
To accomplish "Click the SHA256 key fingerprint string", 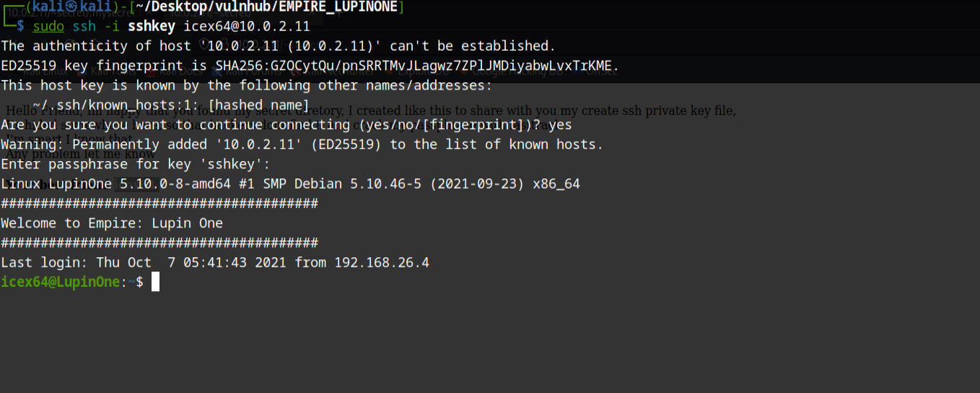I will (418, 66).
